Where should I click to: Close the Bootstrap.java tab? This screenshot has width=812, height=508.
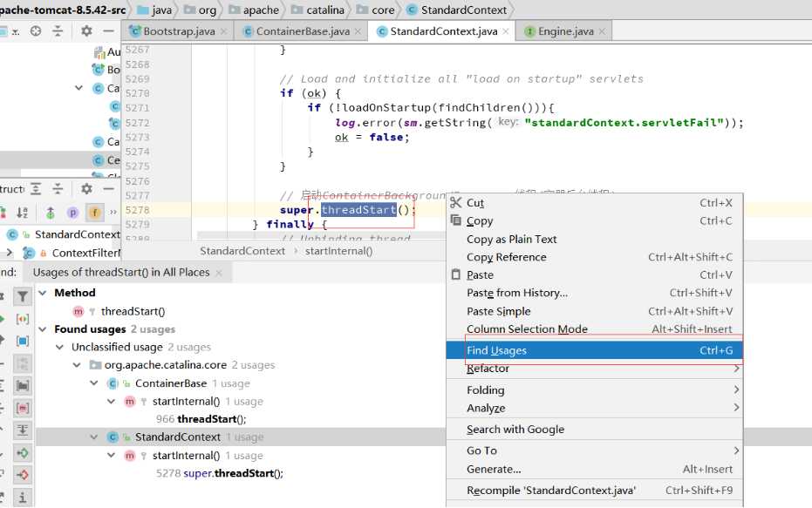[223, 31]
